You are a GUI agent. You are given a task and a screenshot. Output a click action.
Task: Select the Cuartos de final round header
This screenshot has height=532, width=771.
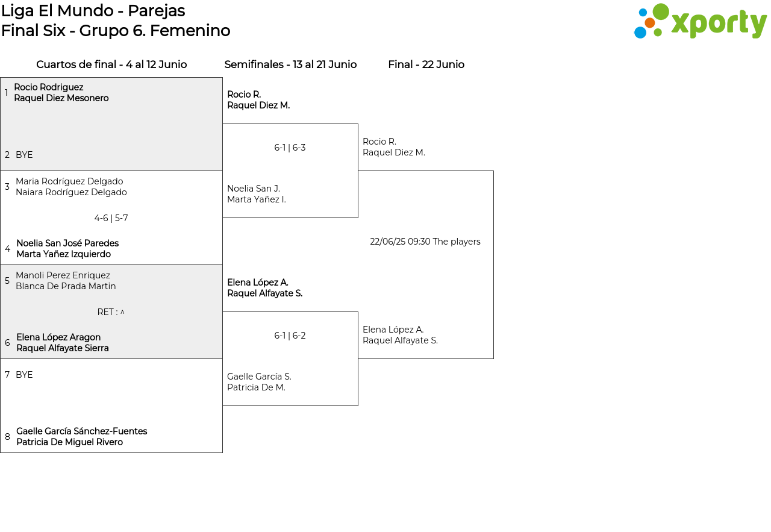(x=111, y=64)
